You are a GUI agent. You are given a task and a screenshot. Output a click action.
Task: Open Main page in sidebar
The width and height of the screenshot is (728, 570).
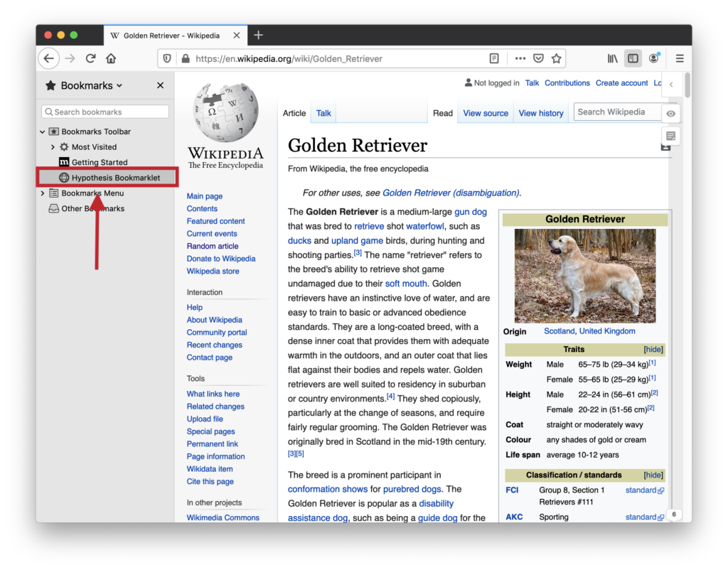click(205, 196)
